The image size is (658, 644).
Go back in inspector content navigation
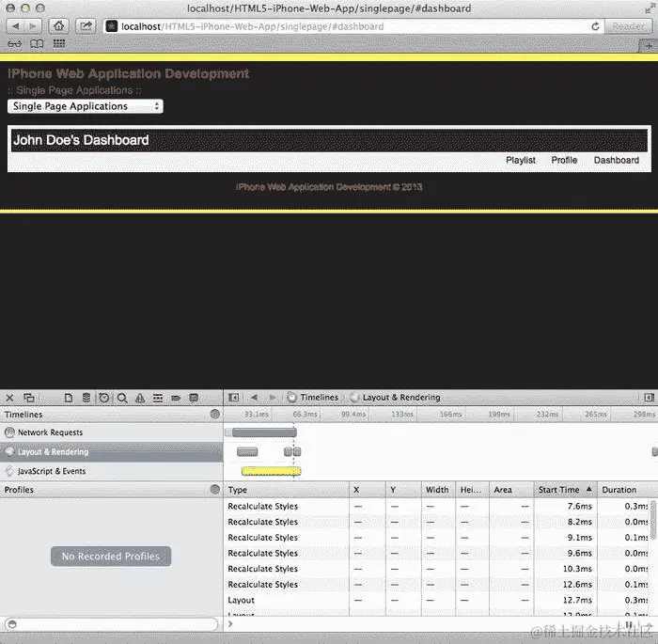[x=254, y=397]
